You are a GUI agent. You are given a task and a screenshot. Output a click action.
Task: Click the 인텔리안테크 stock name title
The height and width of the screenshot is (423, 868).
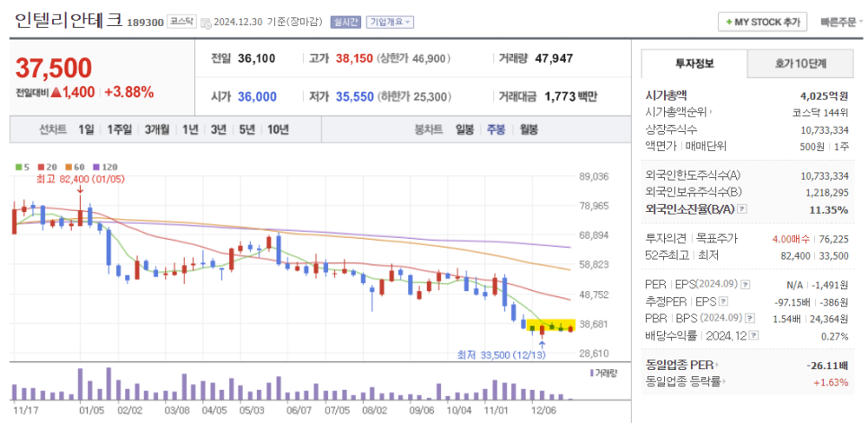click(x=68, y=21)
